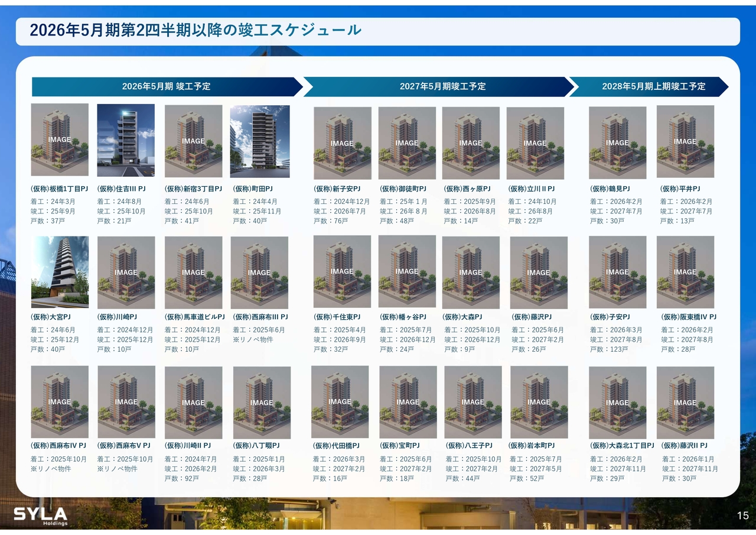The width and height of the screenshot is (756, 535).
Task: Click the (仮称)岩本町PJ placeholder image
Action: pyautogui.click(x=539, y=402)
